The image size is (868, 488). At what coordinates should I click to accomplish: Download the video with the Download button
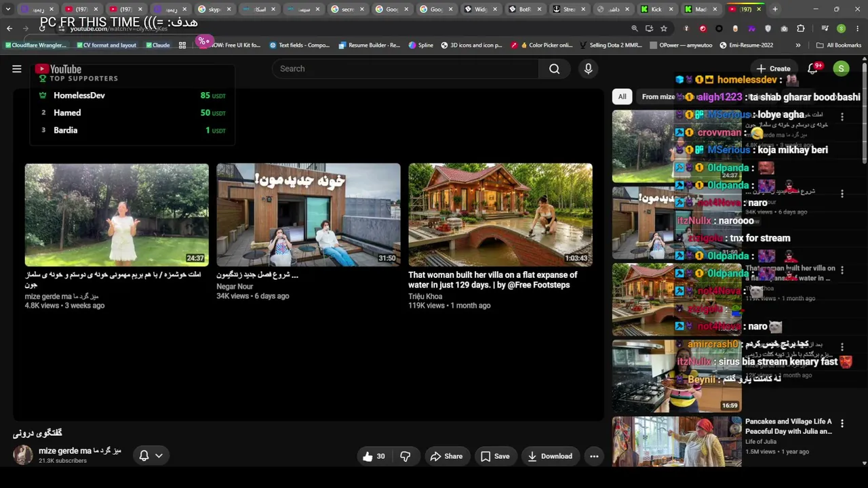[550, 456]
